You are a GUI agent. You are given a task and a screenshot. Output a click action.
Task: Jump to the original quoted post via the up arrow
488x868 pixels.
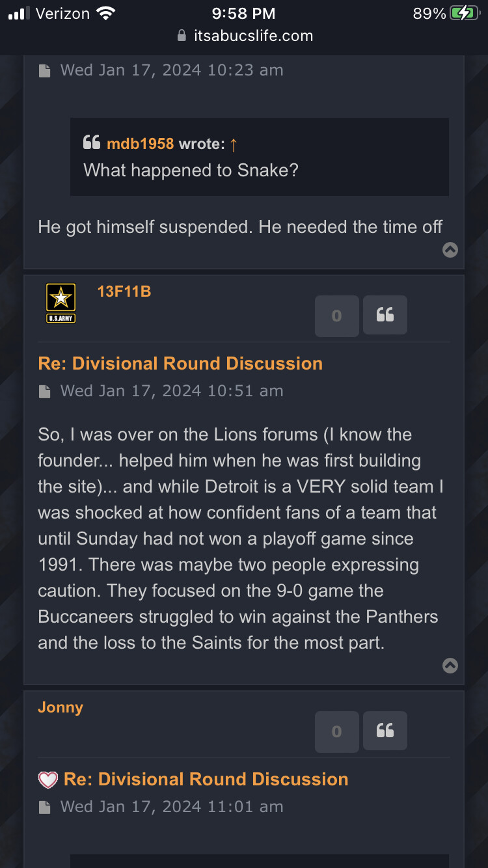click(234, 144)
